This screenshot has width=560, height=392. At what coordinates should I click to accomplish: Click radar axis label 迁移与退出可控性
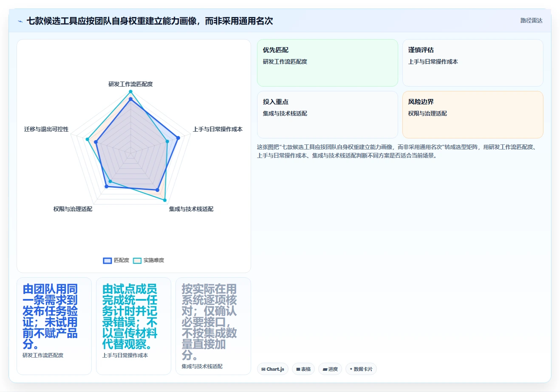(46, 129)
